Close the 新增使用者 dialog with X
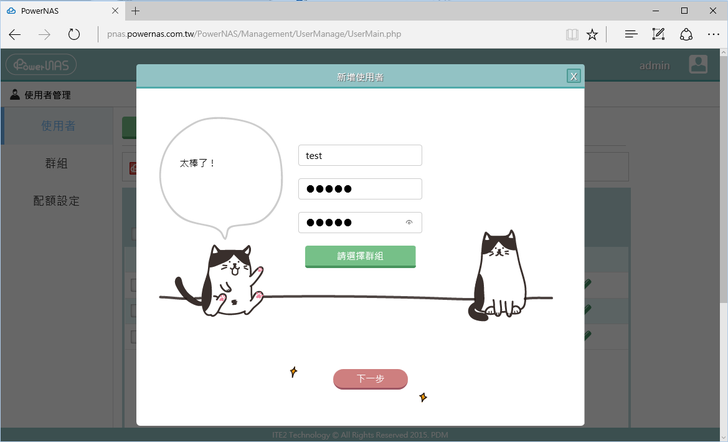Image resolution: width=728 pixels, height=442 pixels. [573, 76]
